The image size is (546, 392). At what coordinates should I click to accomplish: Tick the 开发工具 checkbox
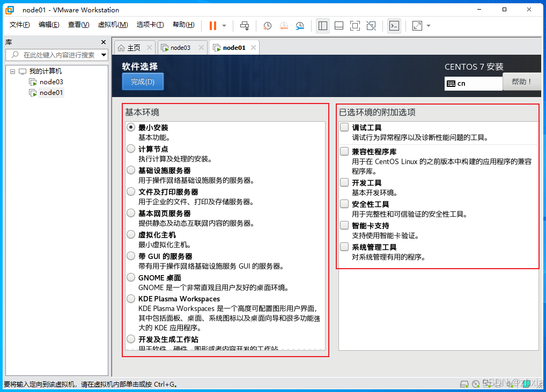(x=344, y=182)
